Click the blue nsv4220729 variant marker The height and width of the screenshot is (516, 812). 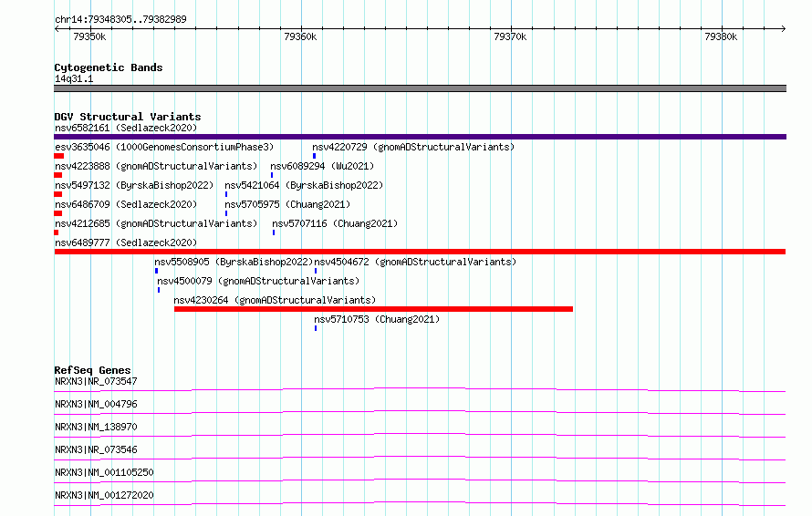315,156
